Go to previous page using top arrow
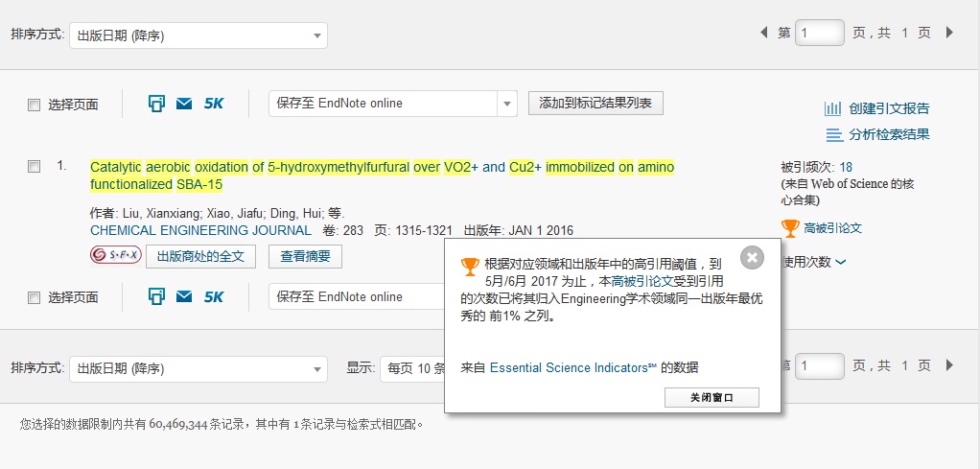The height and width of the screenshot is (469, 980). (x=763, y=33)
